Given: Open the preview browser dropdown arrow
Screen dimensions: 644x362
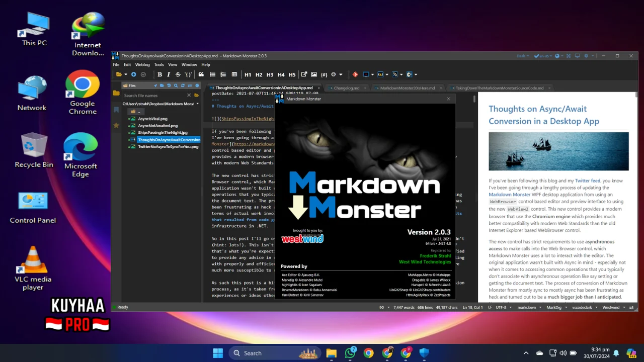Looking at the screenshot, I should point(372,74).
